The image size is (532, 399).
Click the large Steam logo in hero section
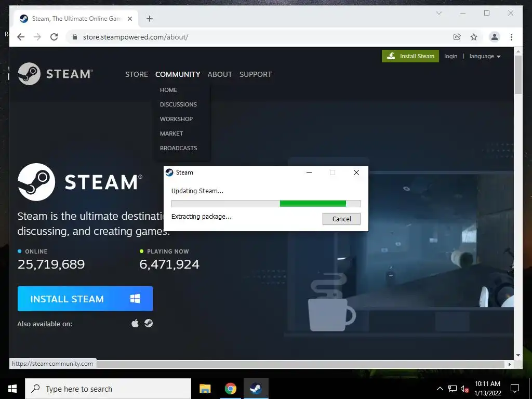(80, 182)
